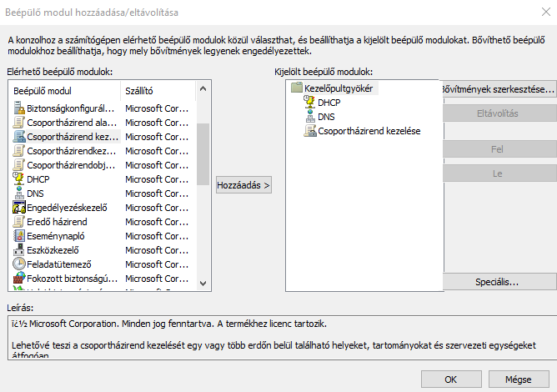
Task: Confirm the dialog with OK
Action: tap(450, 379)
